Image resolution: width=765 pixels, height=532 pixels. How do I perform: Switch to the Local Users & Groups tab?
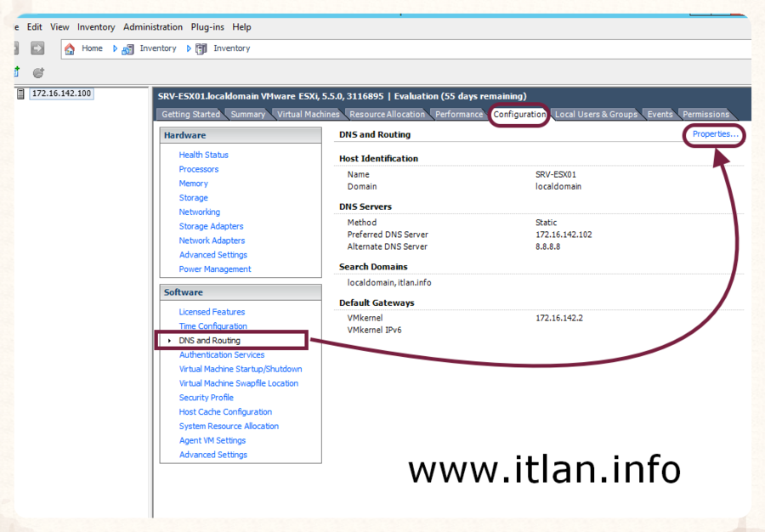596,115
